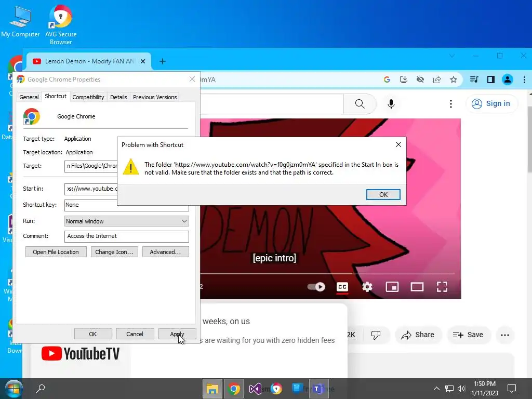This screenshot has height=399, width=532.
Task: Open Advanced shortcut settings
Action: tap(166, 252)
